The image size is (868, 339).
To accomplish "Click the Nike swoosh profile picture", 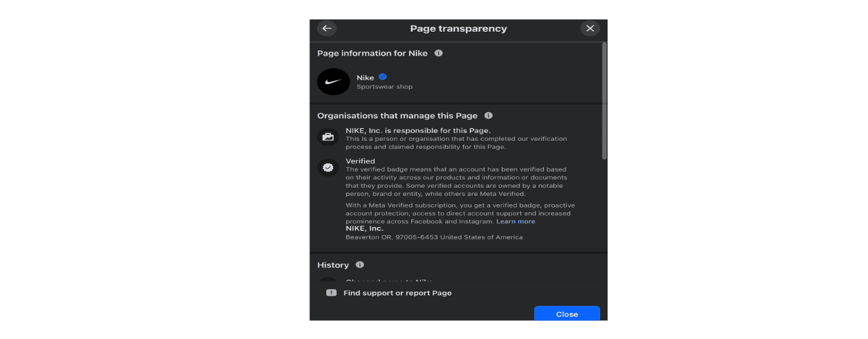I will click(x=334, y=82).
